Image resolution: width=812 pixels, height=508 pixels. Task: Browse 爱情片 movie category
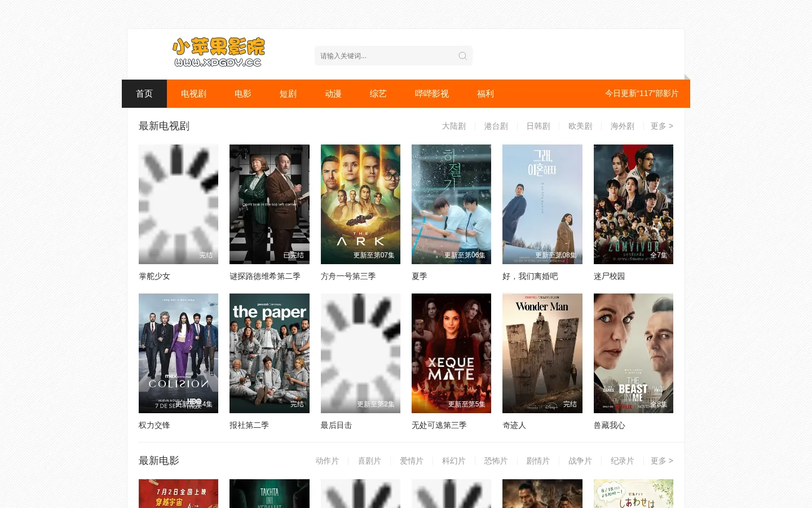click(412, 461)
